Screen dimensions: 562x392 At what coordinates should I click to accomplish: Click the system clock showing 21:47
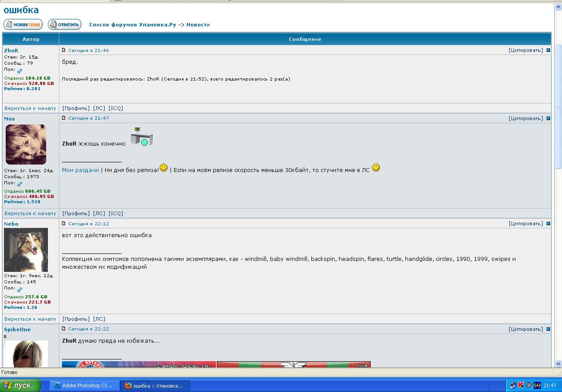coord(550,386)
